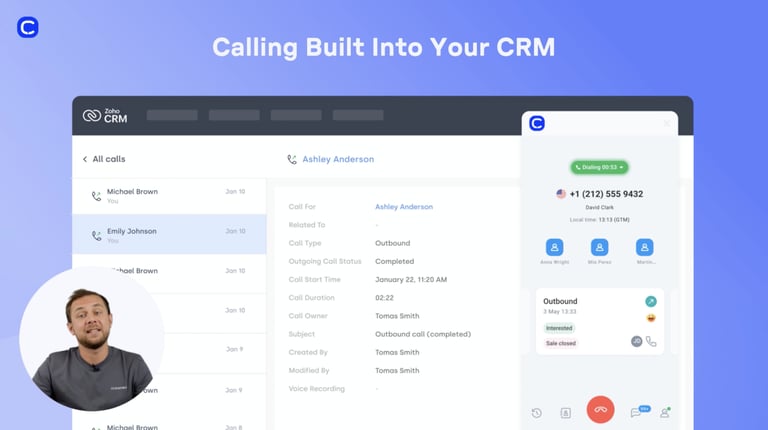Click the January 22, 11:20 AM start time
Viewport: 768px width, 430px height.
(411, 280)
